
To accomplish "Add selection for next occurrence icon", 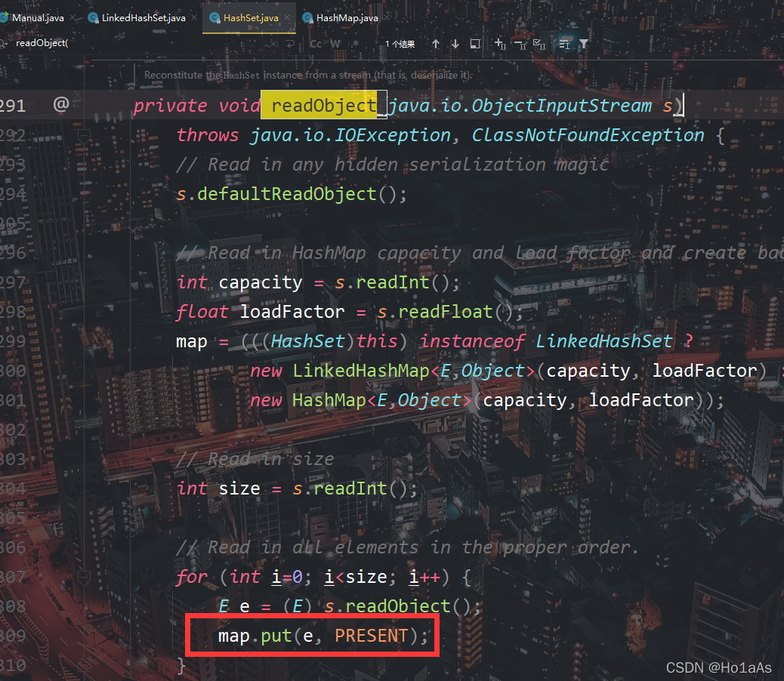I will point(501,45).
